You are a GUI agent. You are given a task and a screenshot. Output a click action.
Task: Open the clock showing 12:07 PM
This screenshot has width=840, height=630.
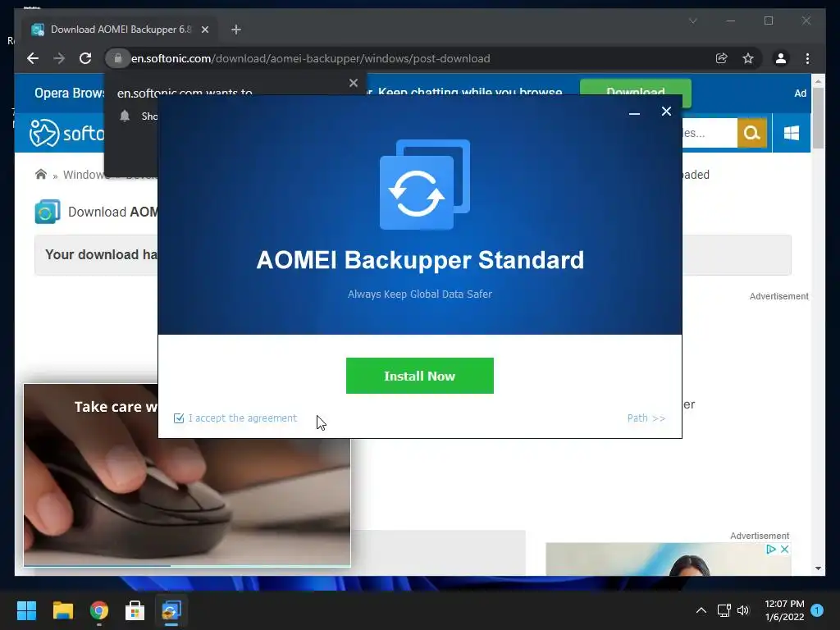coord(785,610)
